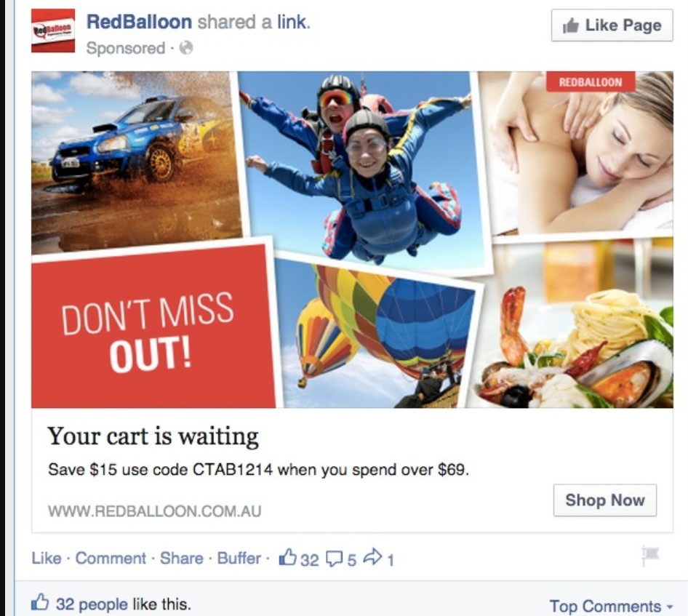Viewport: 688px width, 616px height.
Task: Click the Comment action link
Action: (111, 558)
